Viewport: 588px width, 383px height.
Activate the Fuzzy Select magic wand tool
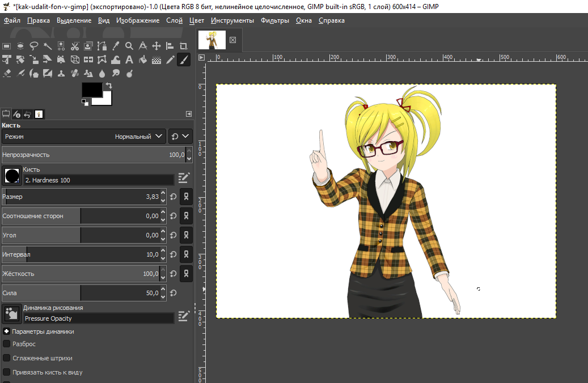point(48,46)
